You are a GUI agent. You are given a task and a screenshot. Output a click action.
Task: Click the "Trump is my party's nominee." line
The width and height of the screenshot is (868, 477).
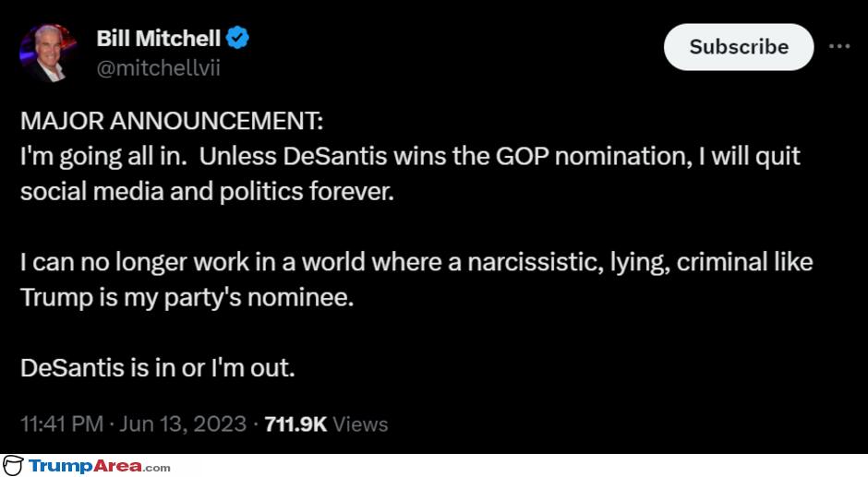[187, 298]
